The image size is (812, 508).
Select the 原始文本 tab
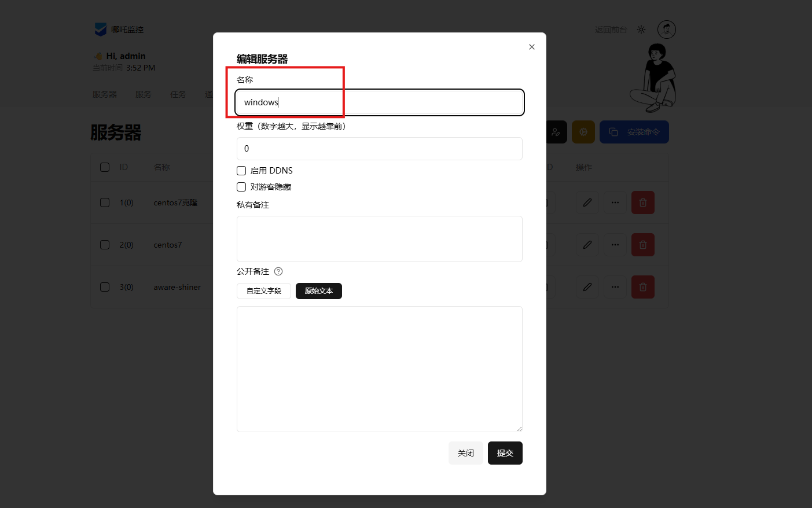(x=319, y=291)
